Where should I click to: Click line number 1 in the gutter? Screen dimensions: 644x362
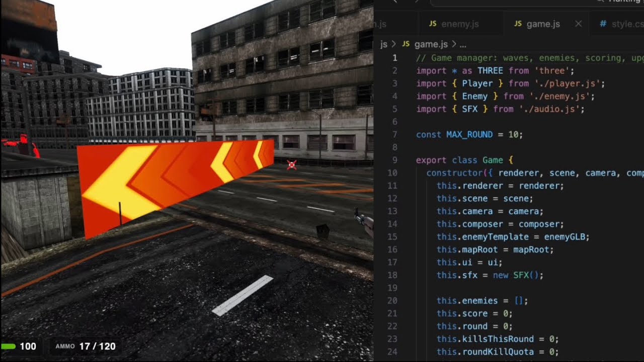395,58
